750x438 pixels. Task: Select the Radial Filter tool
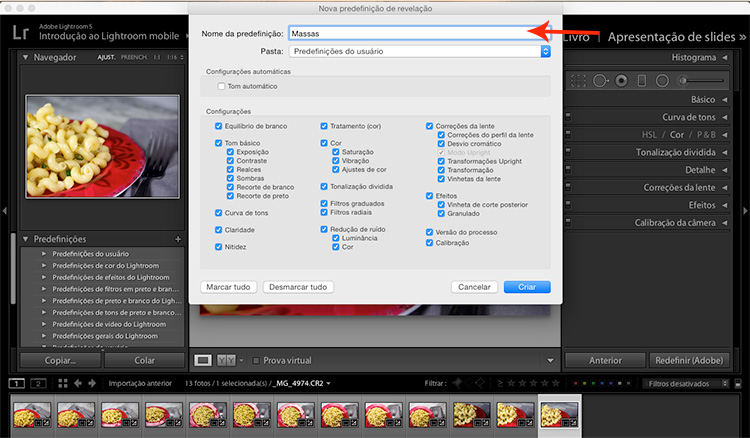pyautogui.click(x=661, y=79)
